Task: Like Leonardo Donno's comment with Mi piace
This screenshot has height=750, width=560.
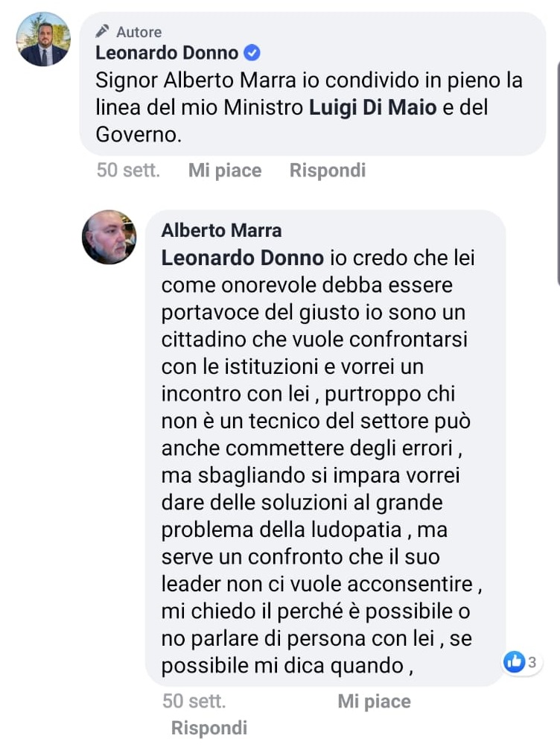Action: pos(225,171)
